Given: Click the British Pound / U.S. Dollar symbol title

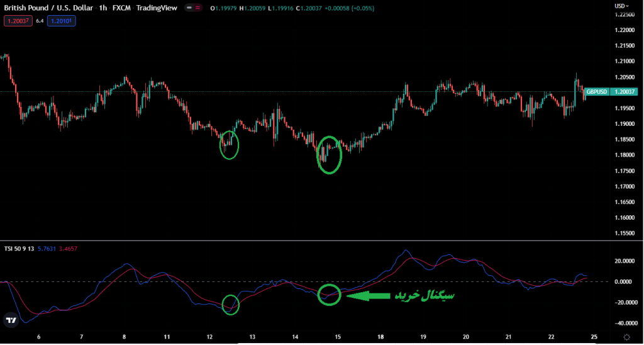Looking at the screenshot, I should [x=48, y=8].
